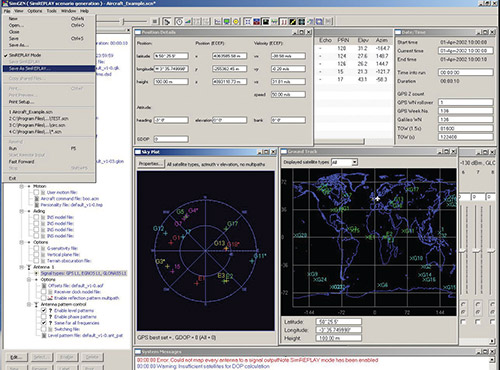
Task: Click the channel 7 vertical power slider
Action: tap(477, 251)
